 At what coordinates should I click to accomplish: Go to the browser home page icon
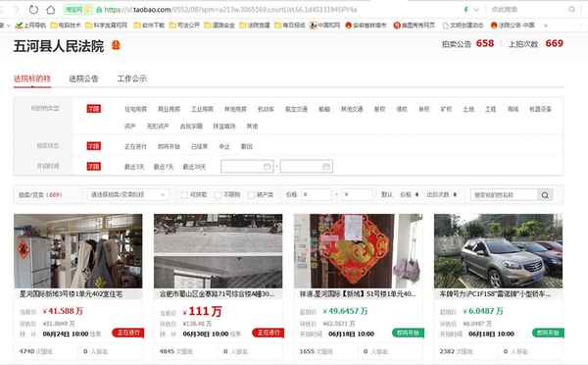point(50,10)
